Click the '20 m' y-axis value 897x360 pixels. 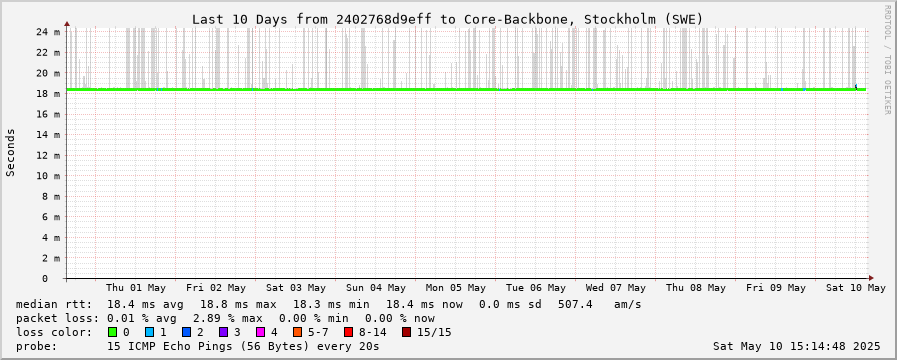click(x=48, y=73)
